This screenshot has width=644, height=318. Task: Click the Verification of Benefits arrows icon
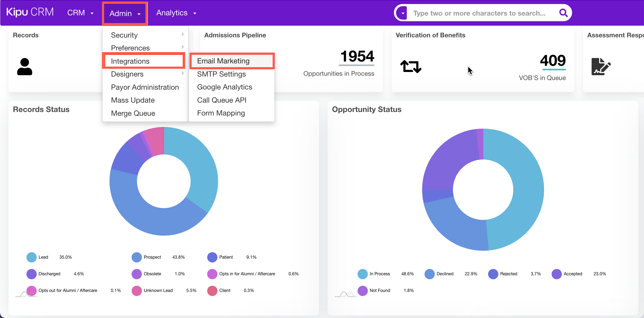click(411, 66)
